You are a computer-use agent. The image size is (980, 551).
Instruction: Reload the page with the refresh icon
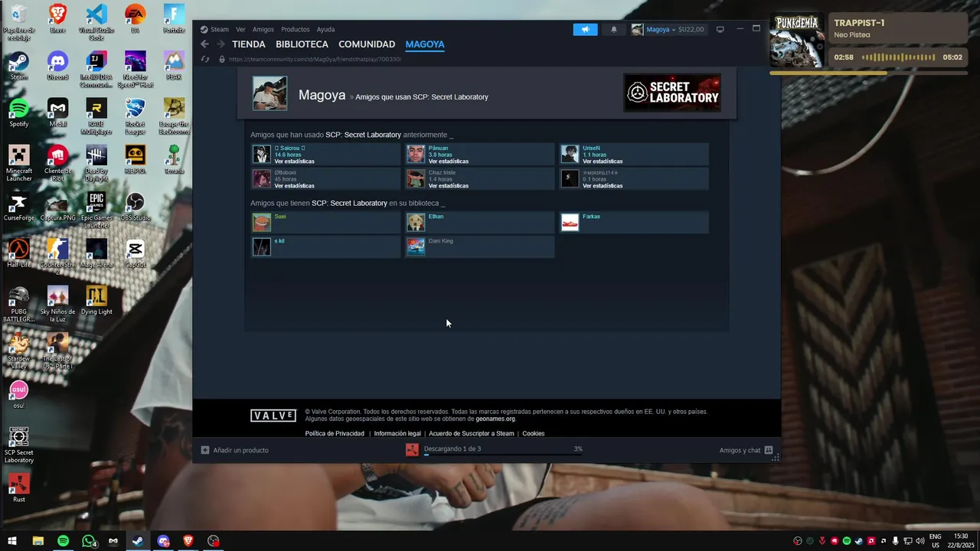point(204,59)
